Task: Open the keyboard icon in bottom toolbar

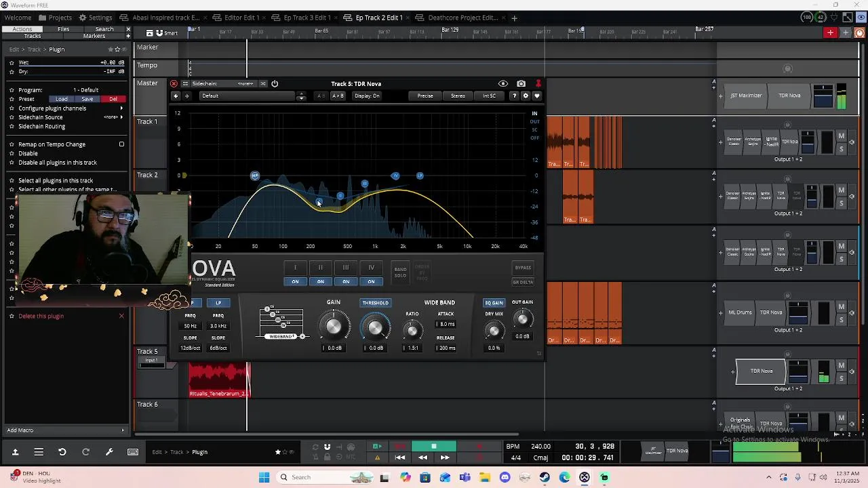Action: coord(133,451)
